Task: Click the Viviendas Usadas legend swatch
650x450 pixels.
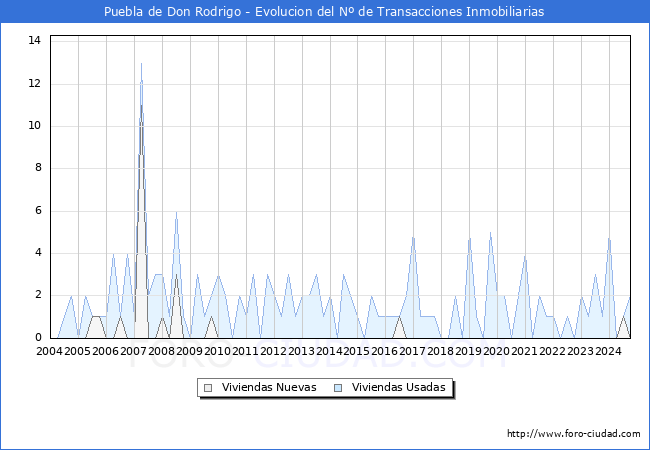Action: coord(338,388)
